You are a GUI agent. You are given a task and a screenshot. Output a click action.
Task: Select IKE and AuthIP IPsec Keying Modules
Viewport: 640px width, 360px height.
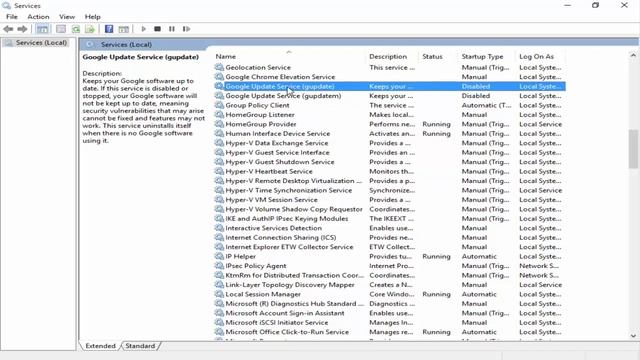389,218
